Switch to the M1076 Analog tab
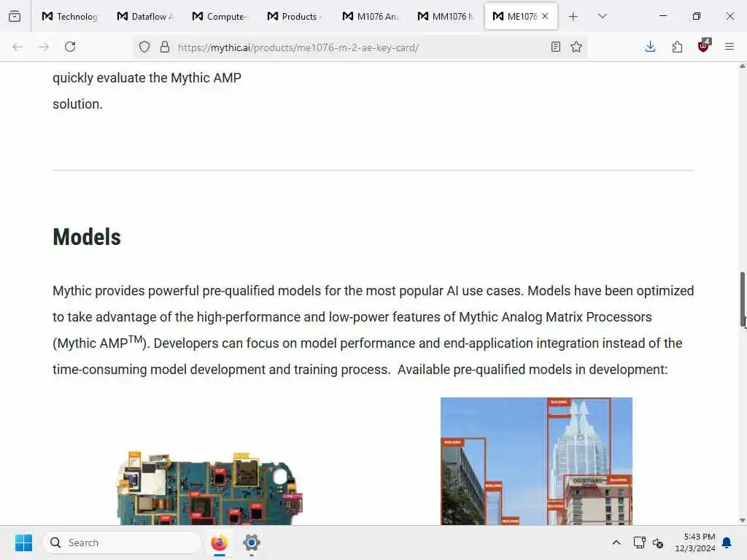747x560 pixels. tap(370, 16)
